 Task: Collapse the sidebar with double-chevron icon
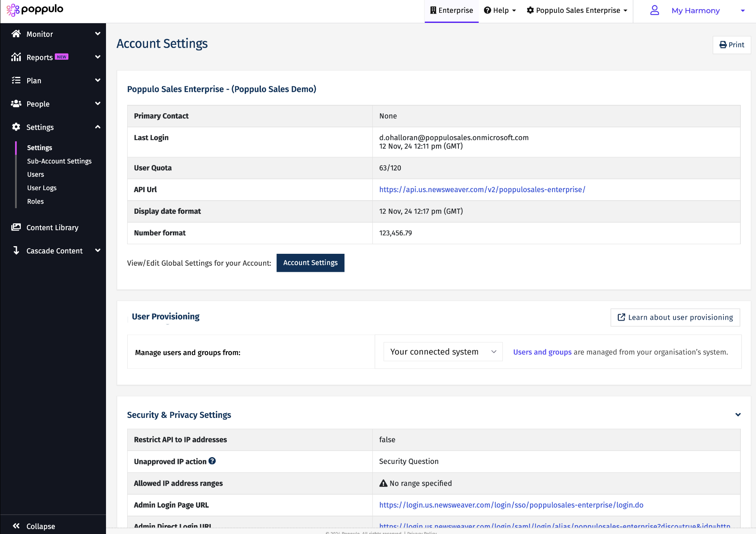tap(16, 526)
